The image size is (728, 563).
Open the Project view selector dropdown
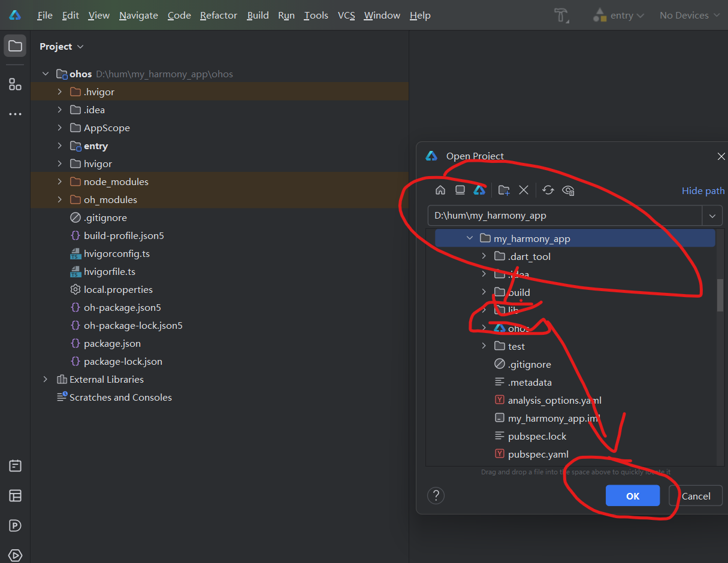pos(62,46)
